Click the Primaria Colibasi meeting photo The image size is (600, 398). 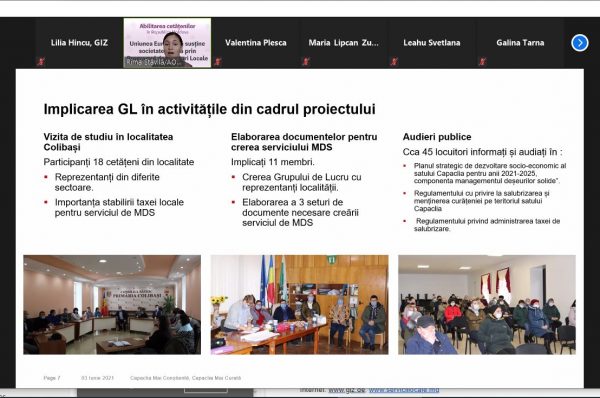(x=112, y=305)
